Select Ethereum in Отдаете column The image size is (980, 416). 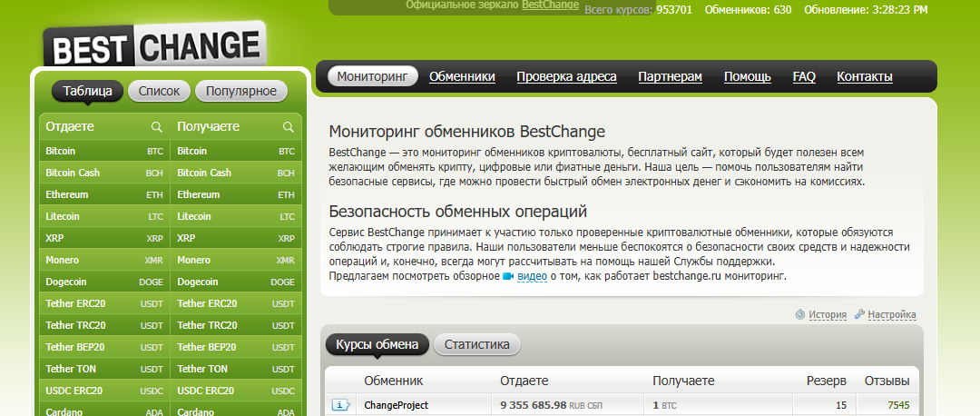click(104, 194)
